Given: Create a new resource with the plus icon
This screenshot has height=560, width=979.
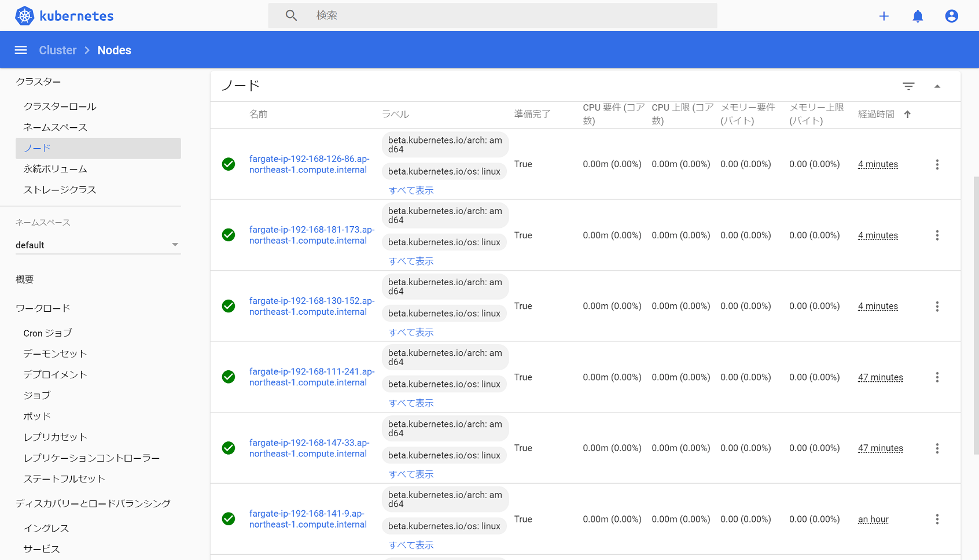Looking at the screenshot, I should pyautogui.click(x=884, y=16).
